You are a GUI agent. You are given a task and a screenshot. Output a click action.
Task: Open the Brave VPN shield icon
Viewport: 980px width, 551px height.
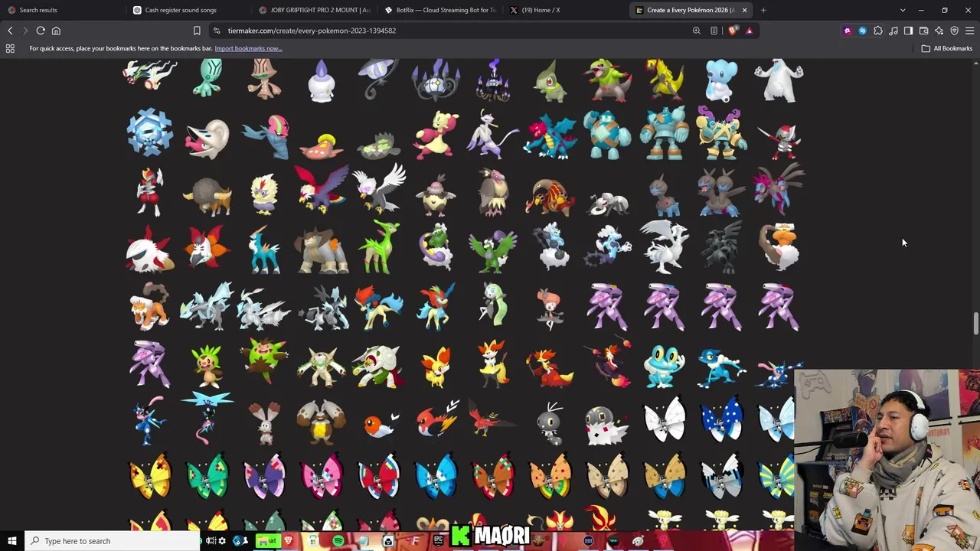[x=955, y=31]
